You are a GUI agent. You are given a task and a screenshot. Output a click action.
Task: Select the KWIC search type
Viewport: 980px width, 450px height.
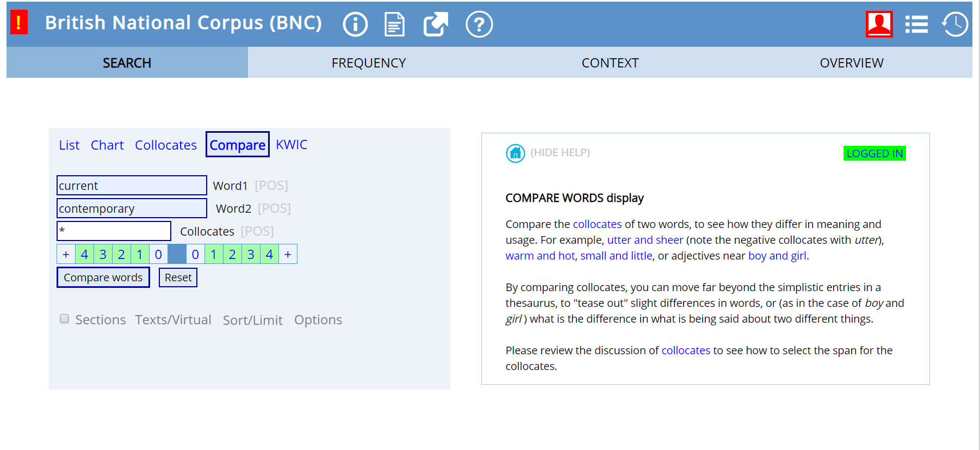291,145
